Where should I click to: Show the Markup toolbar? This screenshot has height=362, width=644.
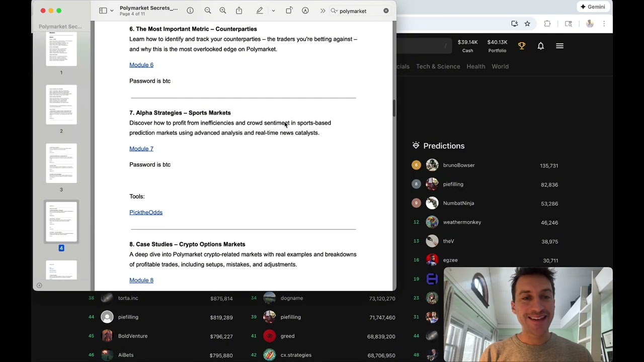tap(305, 11)
